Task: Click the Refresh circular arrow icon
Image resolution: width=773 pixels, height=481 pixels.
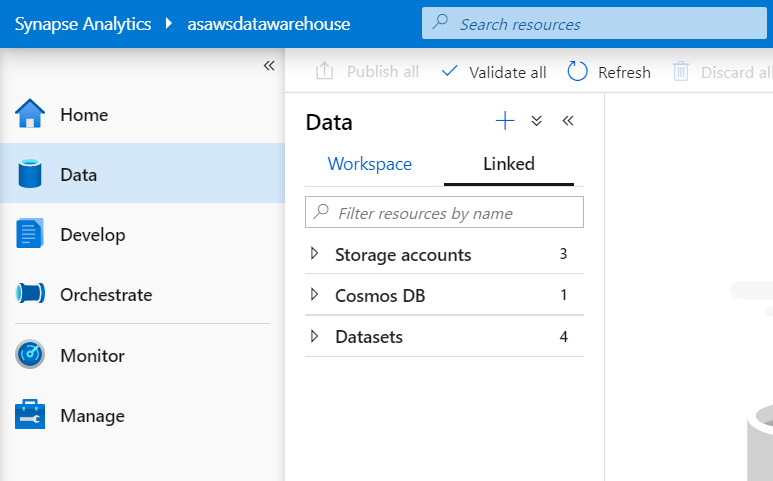Action: (x=577, y=71)
